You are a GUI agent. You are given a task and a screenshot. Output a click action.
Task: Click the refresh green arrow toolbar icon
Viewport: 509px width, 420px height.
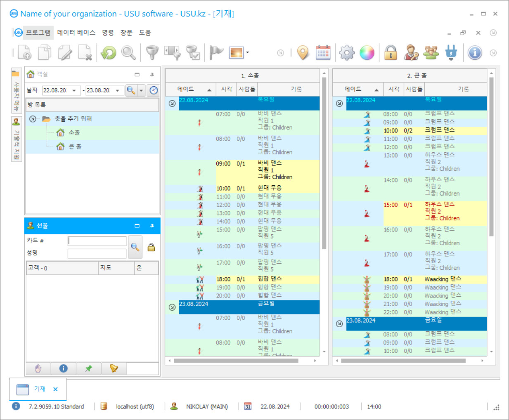coord(109,53)
